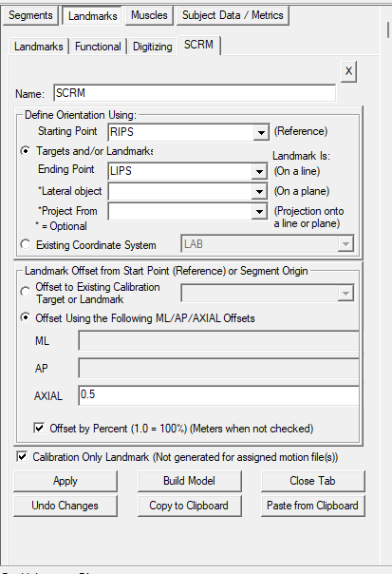Screen dimensions: 392x574
Task: Uncheck Calibration Only Landmark checkbox
Action: click(x=22, y=456)
